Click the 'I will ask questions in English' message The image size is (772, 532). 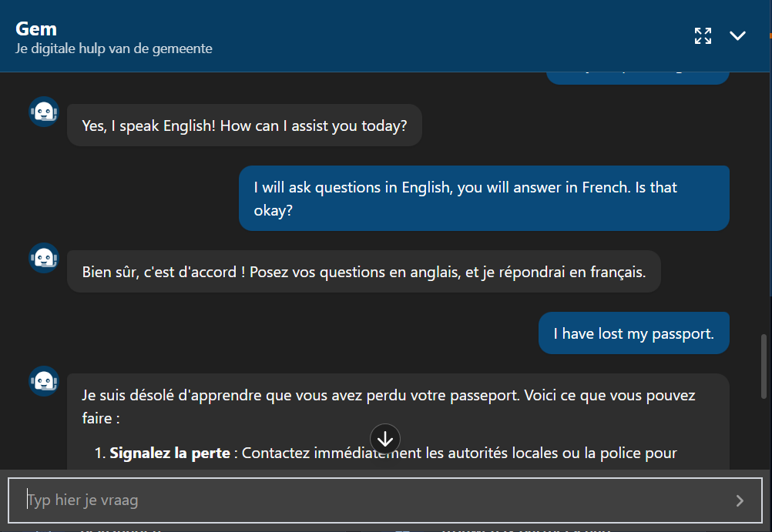point(483,199)
